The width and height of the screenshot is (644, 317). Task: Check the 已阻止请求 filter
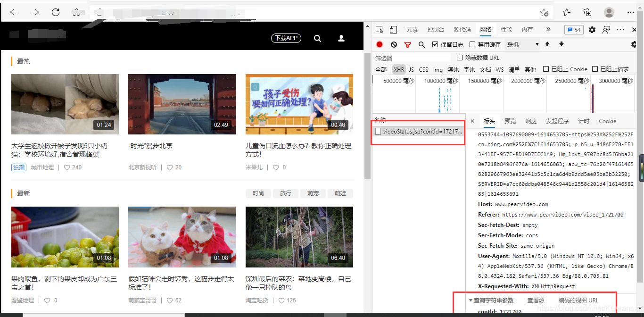click(x=595, y=69)
